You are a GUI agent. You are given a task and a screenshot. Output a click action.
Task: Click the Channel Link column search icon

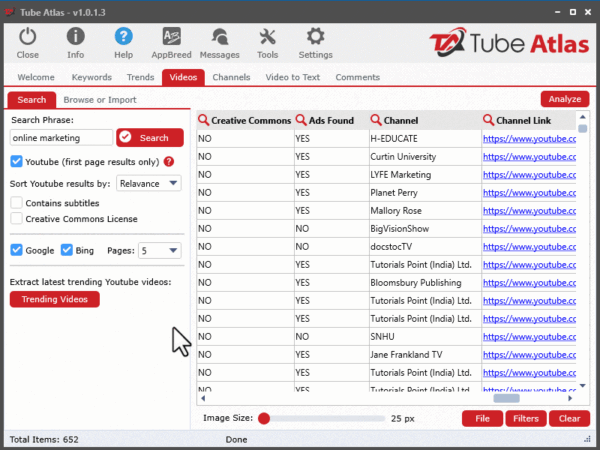[x=488, y=120]
